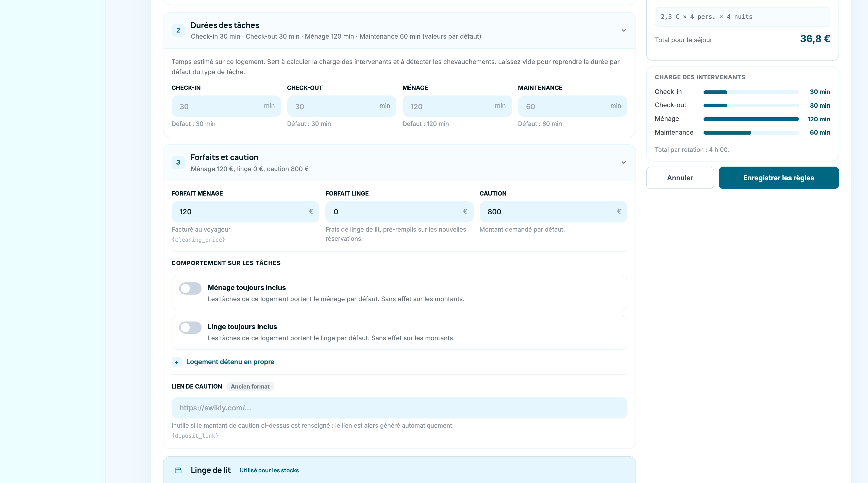The image size is (868, 483).
Task: Click the Check-out duration input field
Action: [x=342, y=106]
